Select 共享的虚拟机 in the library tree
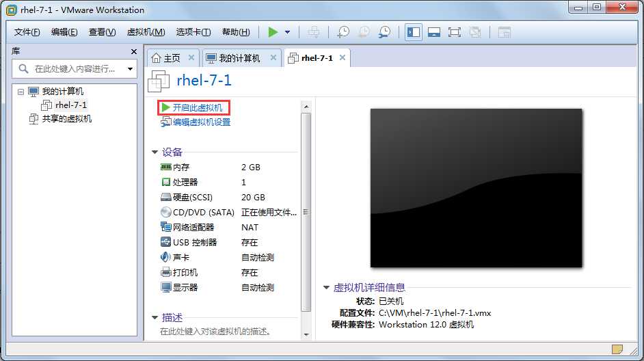644x361 pixels. click(x=66, y=119)
